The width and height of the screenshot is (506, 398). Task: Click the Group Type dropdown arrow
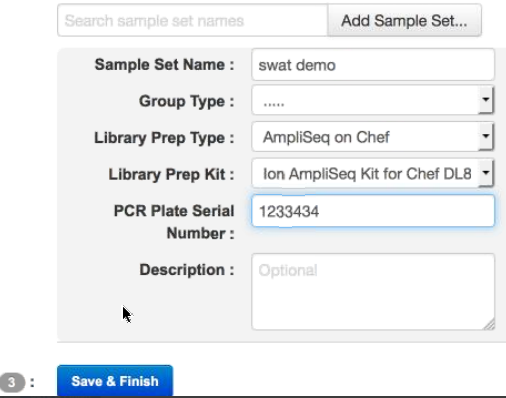point(486,100)
